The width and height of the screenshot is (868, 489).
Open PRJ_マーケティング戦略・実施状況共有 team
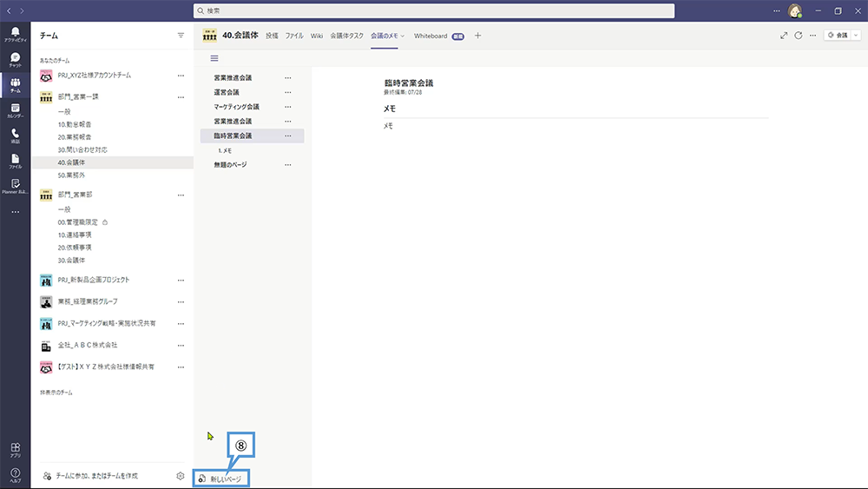pyautogui.click(x=106, y=323)
